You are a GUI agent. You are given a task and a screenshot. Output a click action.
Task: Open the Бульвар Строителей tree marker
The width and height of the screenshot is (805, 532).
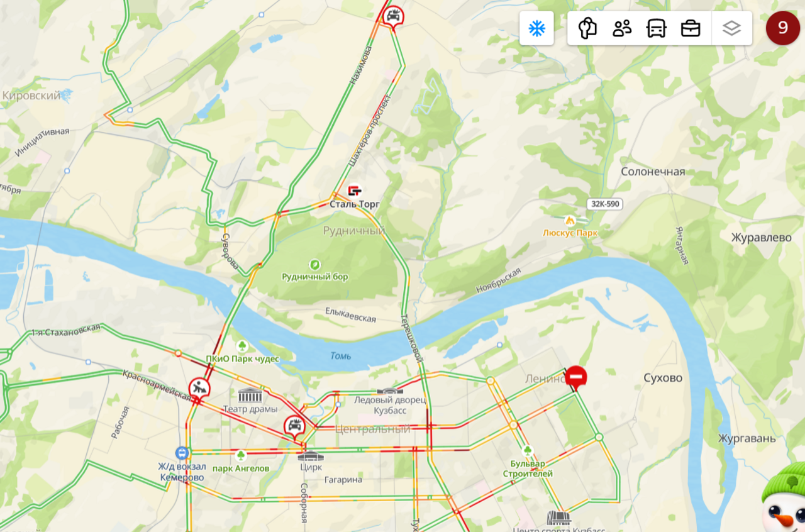[x=528, y=451]
